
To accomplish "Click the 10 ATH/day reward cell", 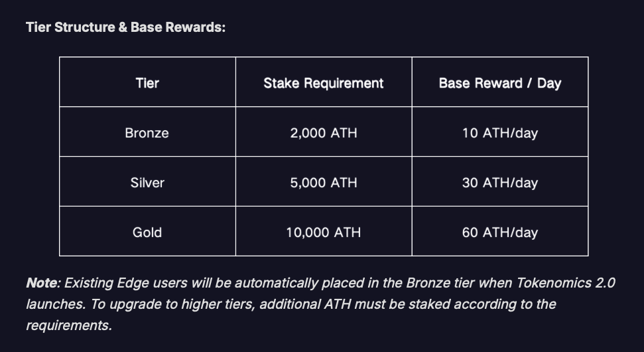I will point(500,132).
